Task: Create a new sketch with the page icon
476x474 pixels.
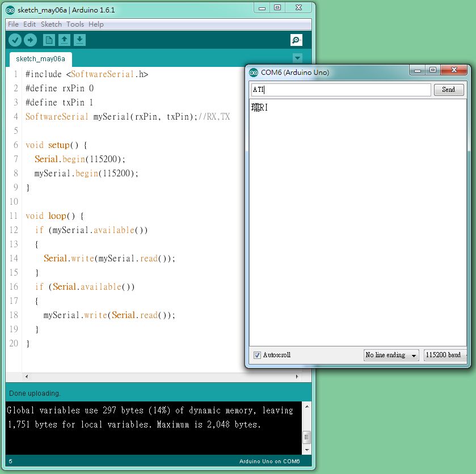Action: click(48, 40)
